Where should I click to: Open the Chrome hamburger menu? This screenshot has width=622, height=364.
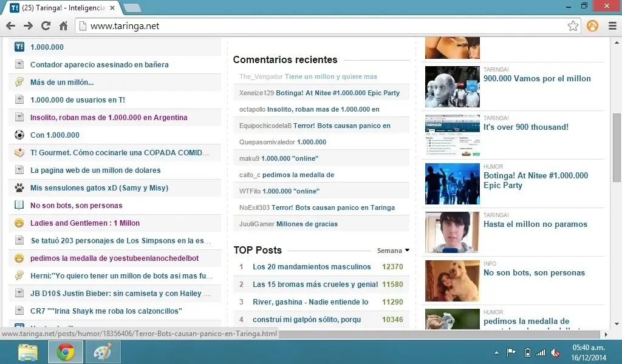click(x=612, y=26)
